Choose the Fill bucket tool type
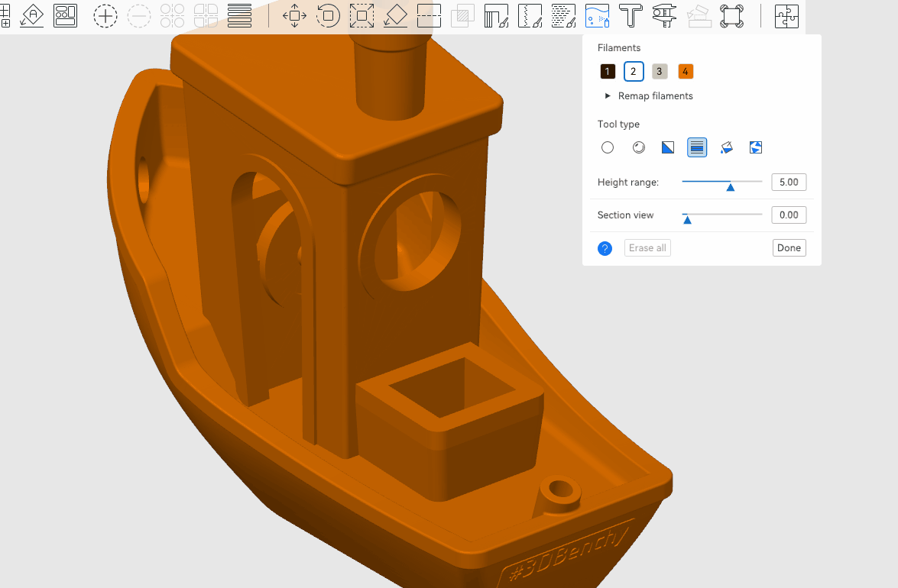Screen dimensions: 898x588 click(x=726, y=147)
